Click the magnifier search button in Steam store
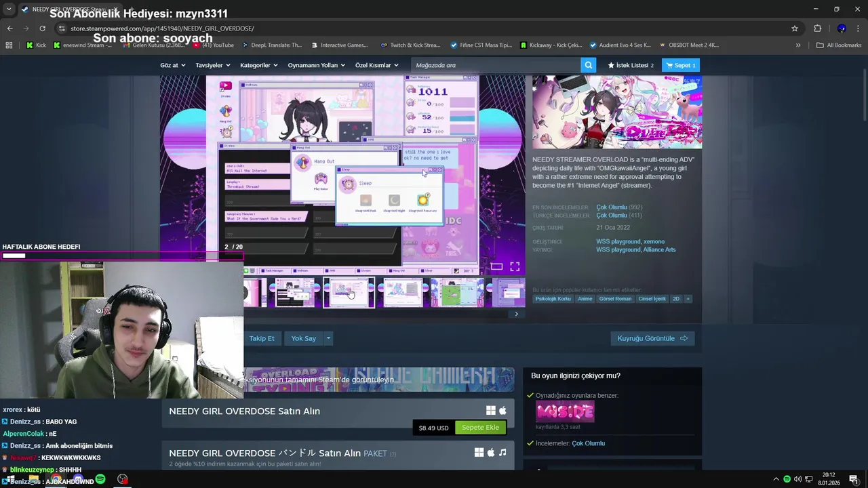868x488 pixels. (x=589, y=65)
